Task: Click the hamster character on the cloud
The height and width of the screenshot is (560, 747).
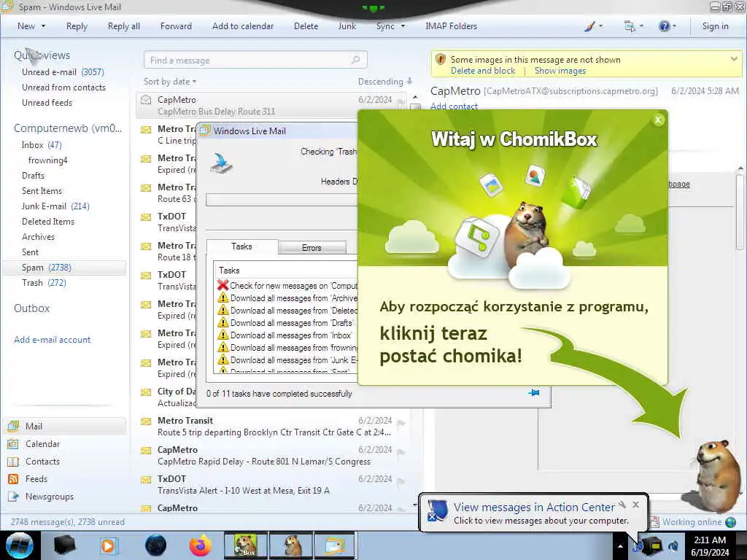Action: click(527, 233)
